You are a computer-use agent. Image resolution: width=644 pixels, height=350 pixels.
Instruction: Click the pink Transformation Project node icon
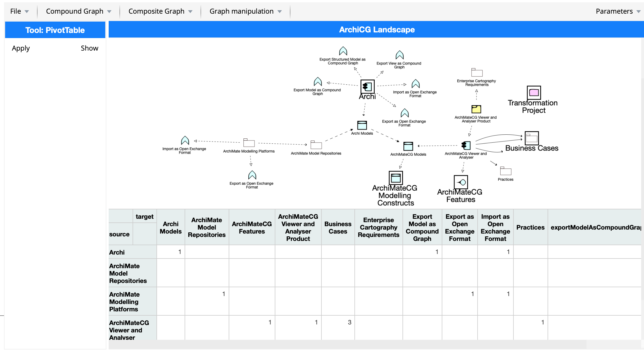pos(534,93)
